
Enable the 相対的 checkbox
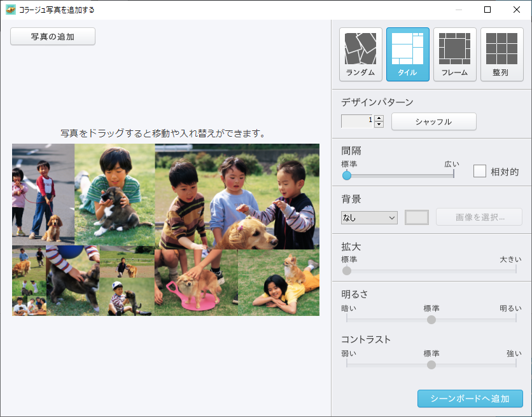[480, 171]
